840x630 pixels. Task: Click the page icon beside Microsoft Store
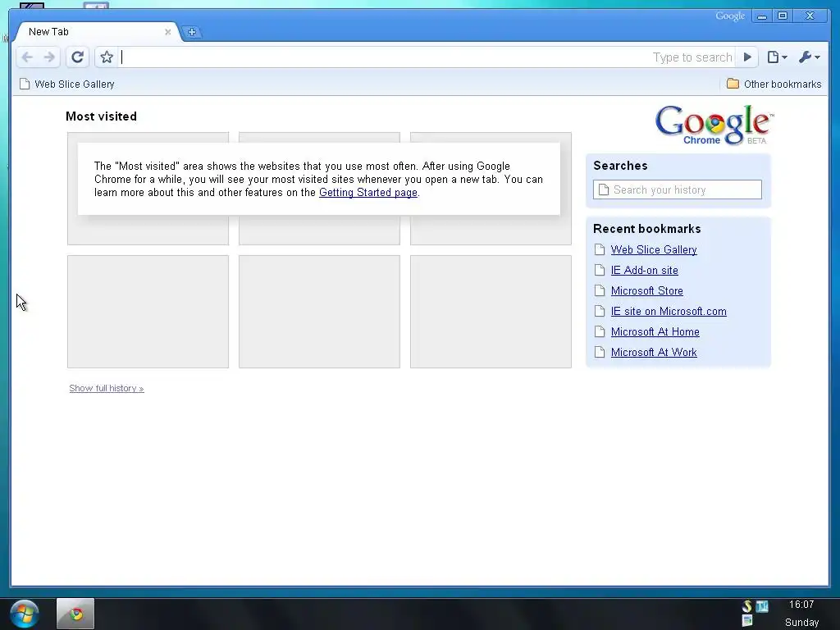(x=600, y=291)
